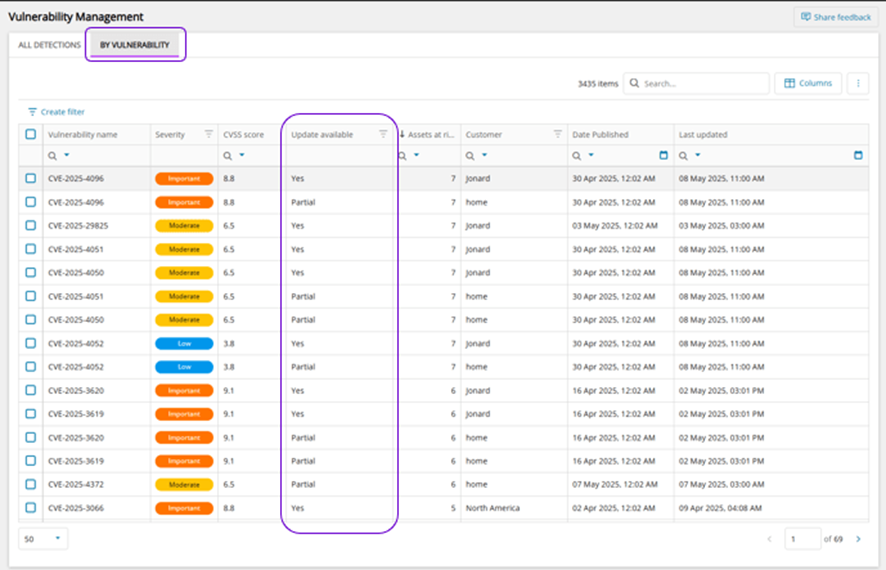Click 09 Apr 2025, 04:08 AM cell
Viewport: 886px width, 570px height.
point(720,508)
